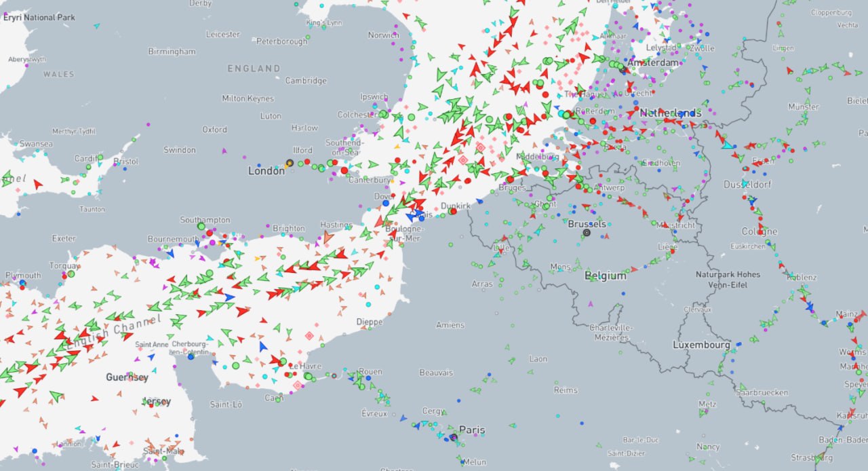Image resolution: width=868 pixels, height=471 pixels.
Task: Click the Luxembourg country label
Action: click(701, 345)
